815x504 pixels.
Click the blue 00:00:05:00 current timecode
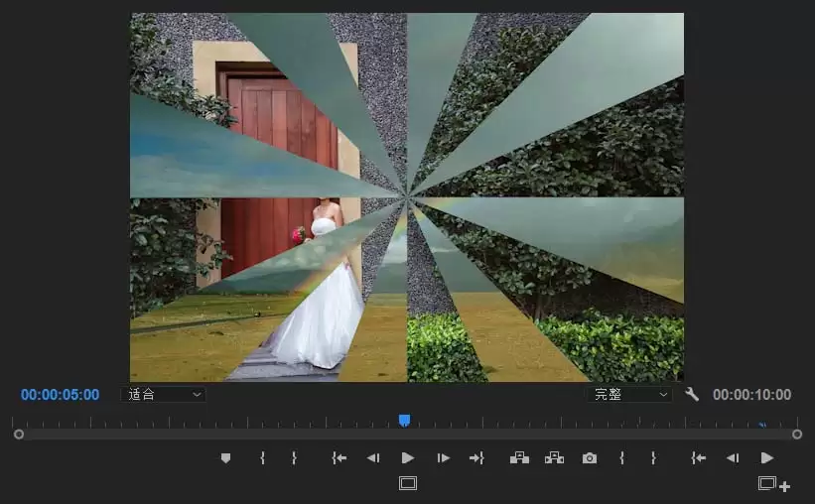pyautogui.click(x=60, y=395)
